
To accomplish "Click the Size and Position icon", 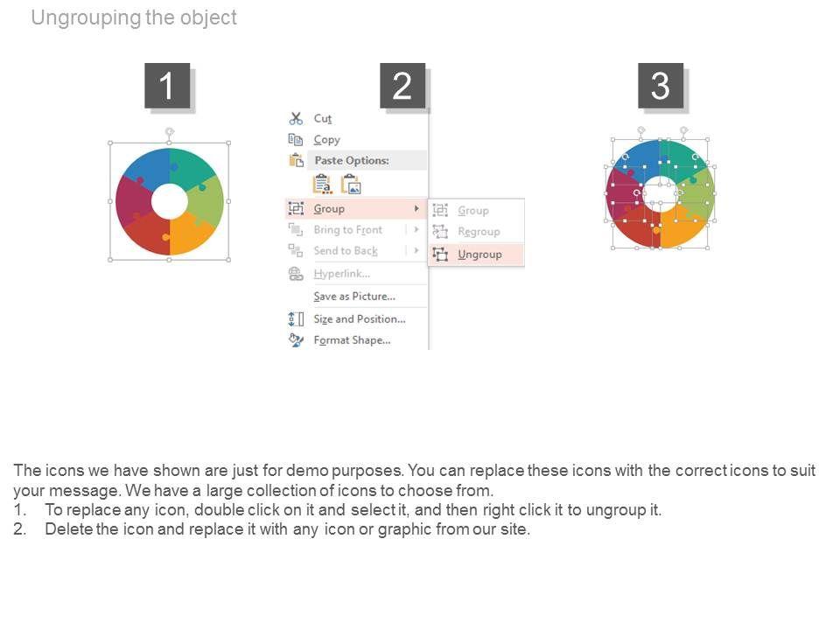I will click(x=296, y=319).
